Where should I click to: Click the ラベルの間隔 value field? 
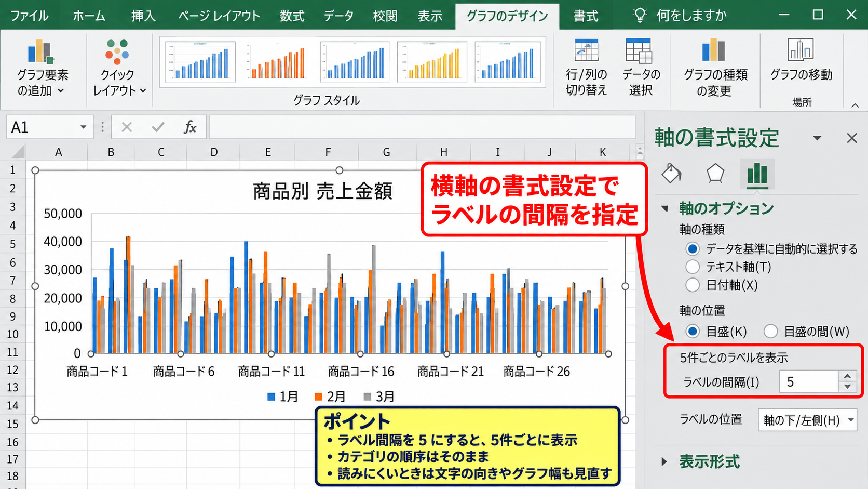pyautogui.click(x=808, y=382)
